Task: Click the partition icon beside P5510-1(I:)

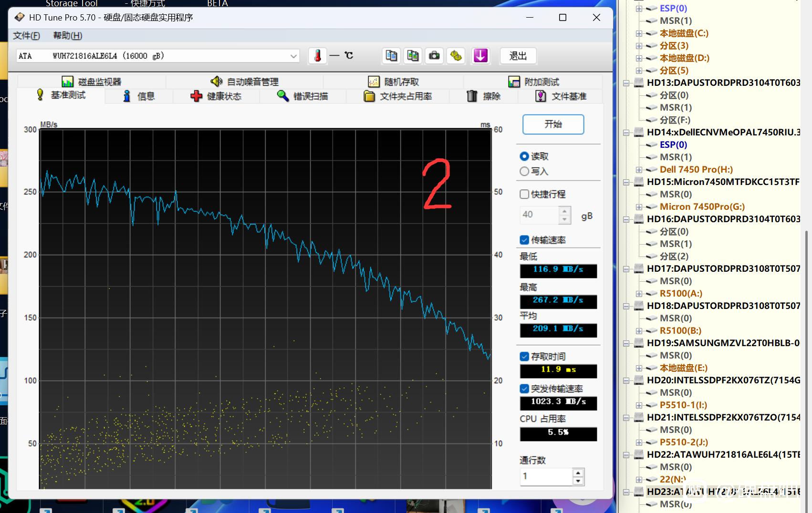Action: 651,405
